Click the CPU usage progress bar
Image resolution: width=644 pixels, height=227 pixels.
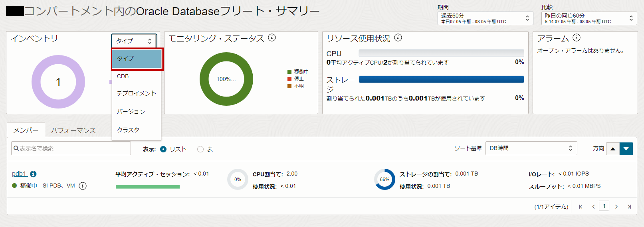point(441,53)
